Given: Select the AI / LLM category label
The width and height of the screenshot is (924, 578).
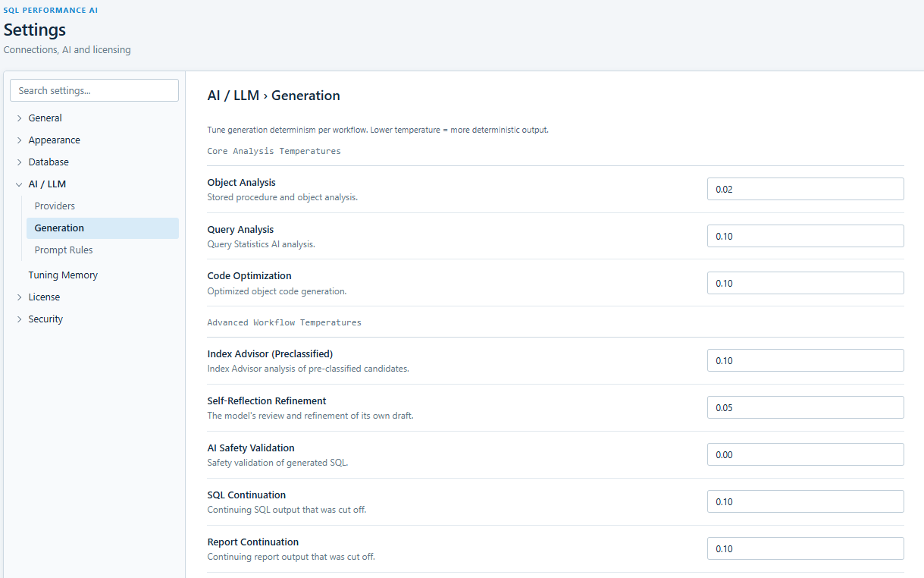Looking at the screenshot, I should pyautogui.click(x=47, y=184).
